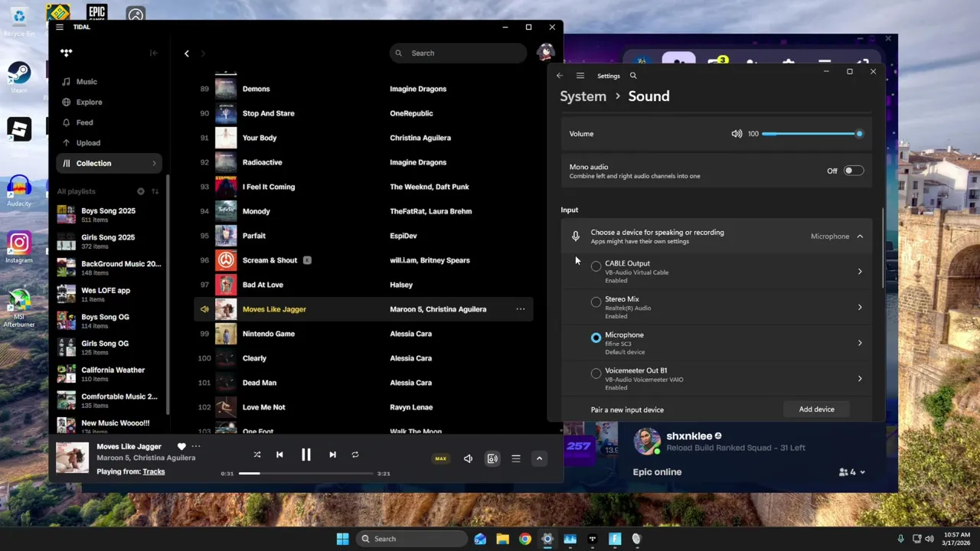Open CABLE Output device properties
This screenshot has width=980, height=551.
860,272
